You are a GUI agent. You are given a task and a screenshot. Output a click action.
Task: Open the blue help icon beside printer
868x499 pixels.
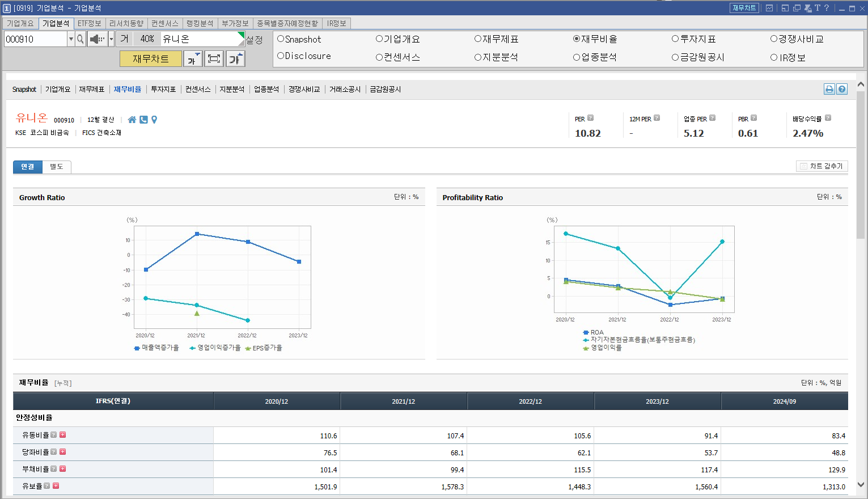(x=842, y=89)
